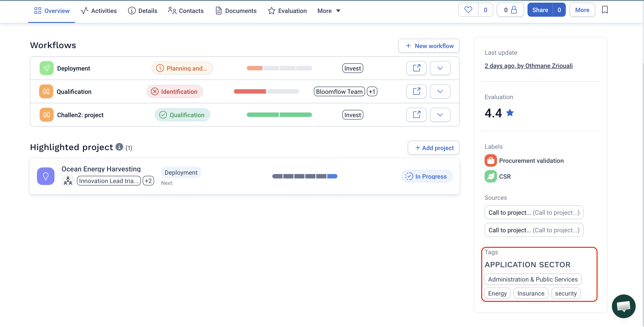The image size is (644, 327).
Task: Open the Details tab
Action: pyautogui.click(x=142, y=11)
